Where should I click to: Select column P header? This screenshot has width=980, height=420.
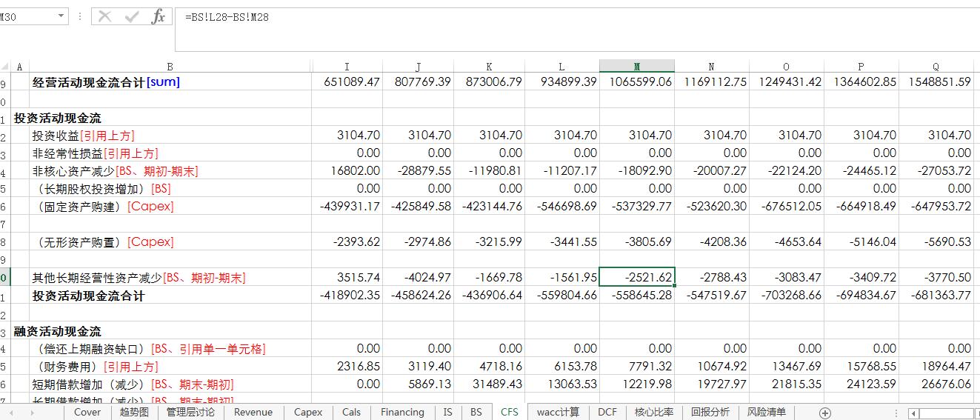pyautogui.click(x=861, y=67)
